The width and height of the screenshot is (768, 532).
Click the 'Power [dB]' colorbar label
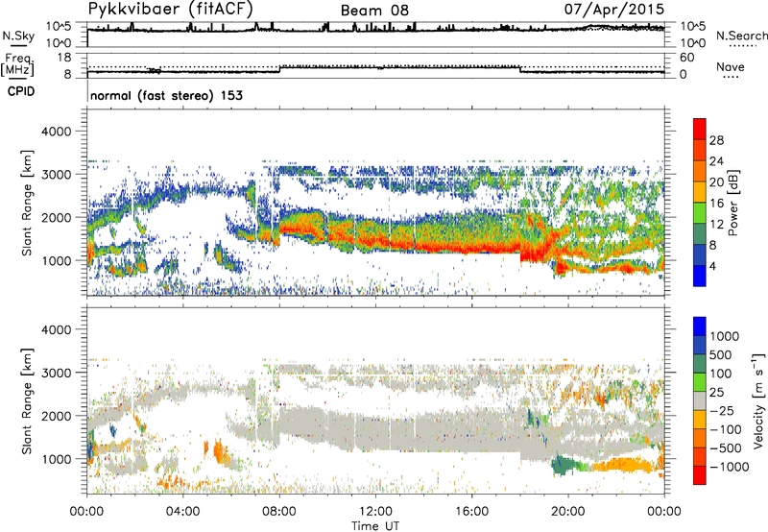pos(732,203)
